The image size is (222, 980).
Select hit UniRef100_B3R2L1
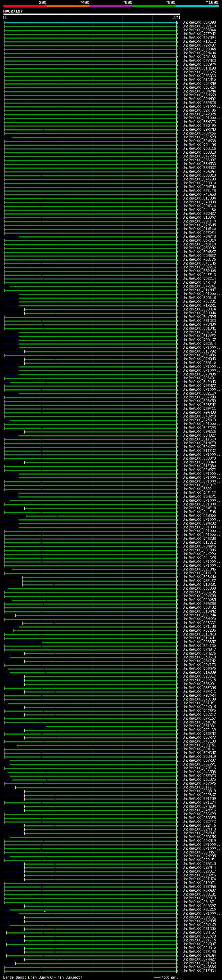pos(199,489)
